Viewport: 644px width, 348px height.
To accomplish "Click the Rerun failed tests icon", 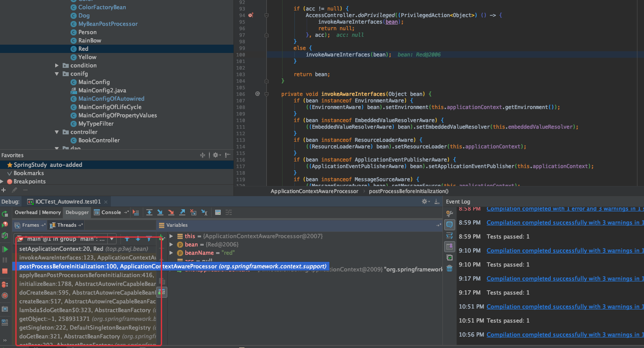I will coord(5,225).
